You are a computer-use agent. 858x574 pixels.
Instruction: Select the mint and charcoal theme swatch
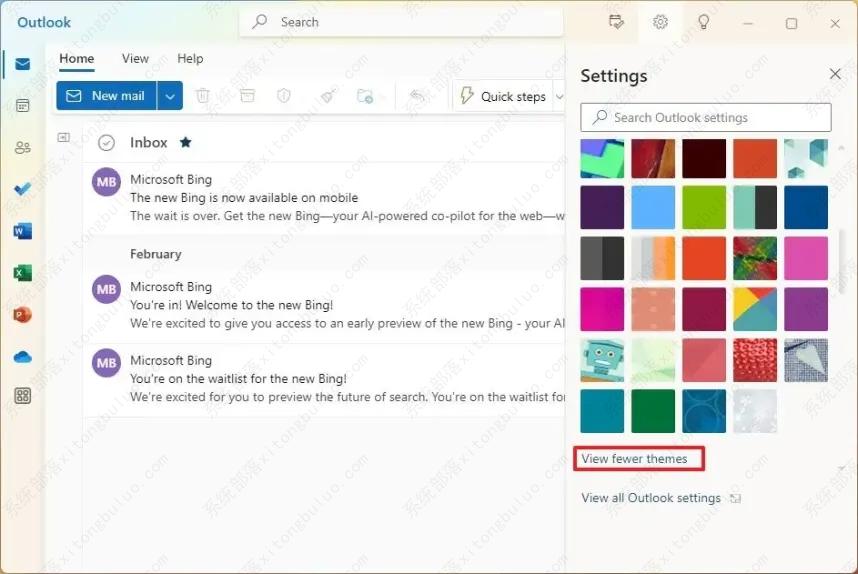pyautogui.click(x=755, y=207)
